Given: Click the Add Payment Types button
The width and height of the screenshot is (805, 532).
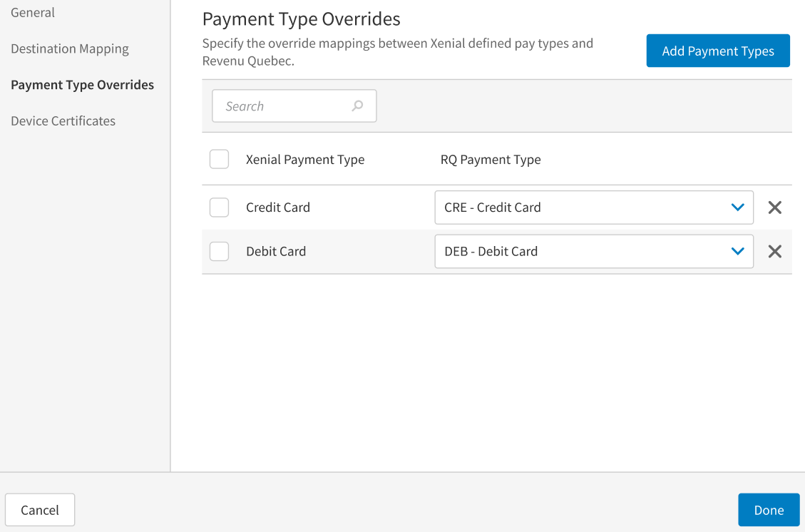Looking at the screenshot, I should [717, 51].
